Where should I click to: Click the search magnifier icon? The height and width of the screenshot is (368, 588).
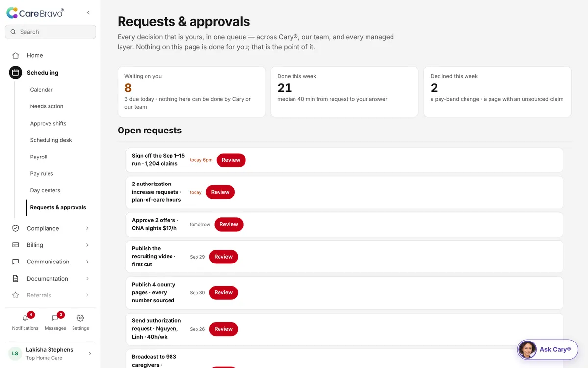click(13, 32)
